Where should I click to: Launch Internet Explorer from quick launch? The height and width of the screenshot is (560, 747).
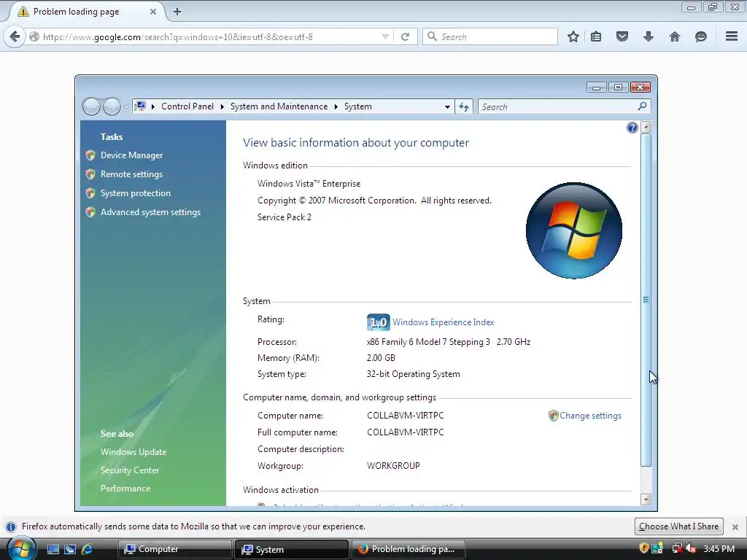point(88,549)
